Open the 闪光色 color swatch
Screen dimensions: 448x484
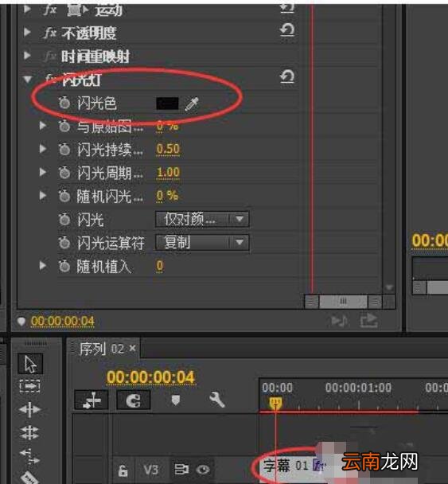(168, 103)
